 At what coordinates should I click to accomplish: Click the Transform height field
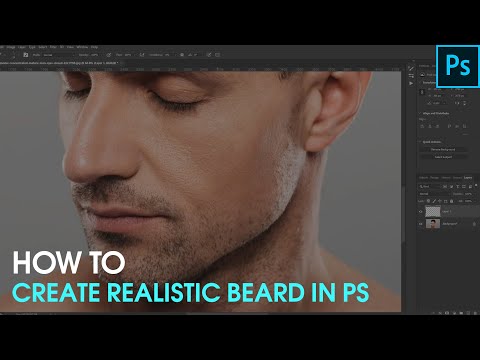pos(437,96)
